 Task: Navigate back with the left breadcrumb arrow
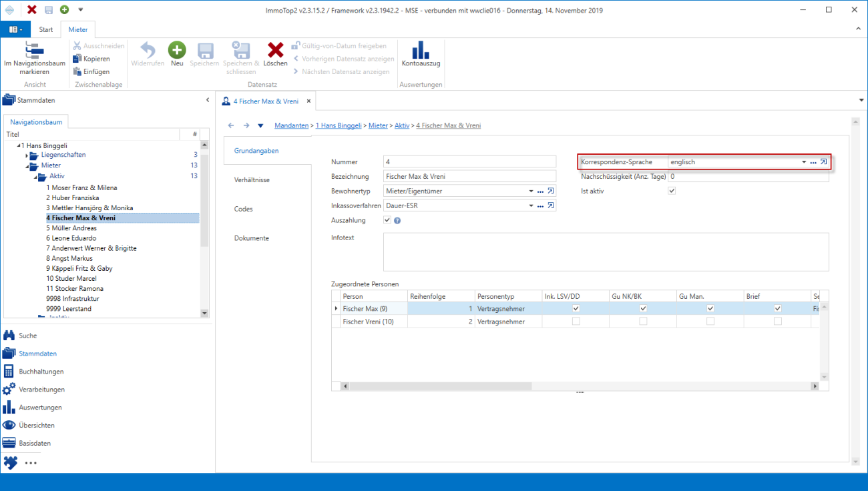pyautogui.click(x=232, y=125)
